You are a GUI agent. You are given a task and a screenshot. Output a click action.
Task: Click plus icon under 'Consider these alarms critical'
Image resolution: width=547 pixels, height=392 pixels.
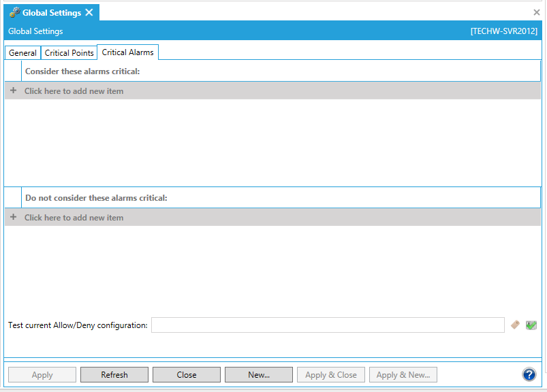point(13,91)
